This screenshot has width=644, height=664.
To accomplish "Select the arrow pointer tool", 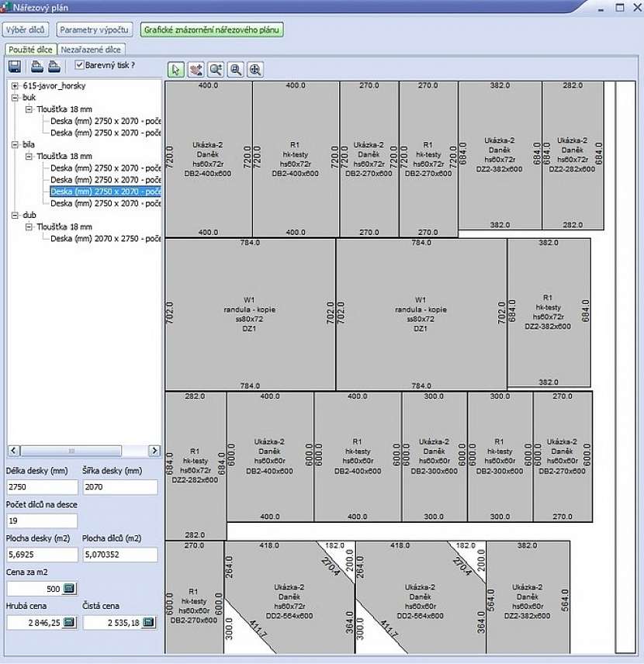I will pos(175,70).
